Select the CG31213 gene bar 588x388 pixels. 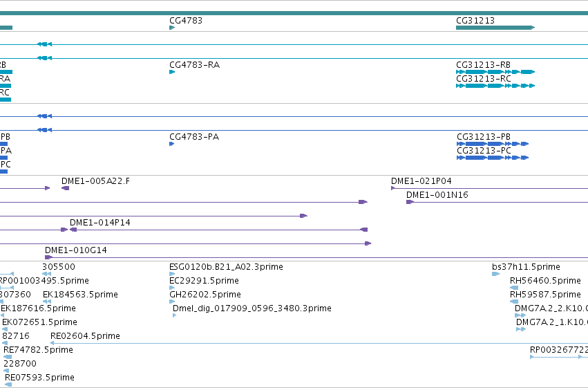coord(495,28)
